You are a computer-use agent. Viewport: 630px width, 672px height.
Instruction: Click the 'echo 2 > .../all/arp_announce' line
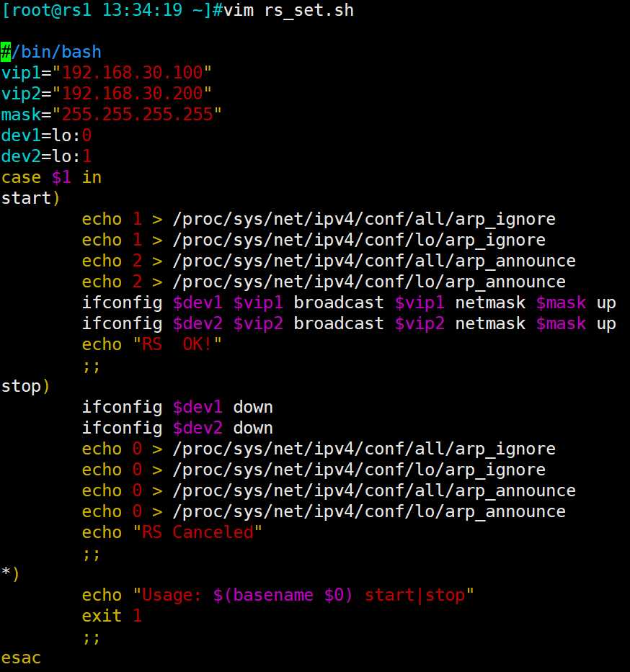click(x=329, y=261)
